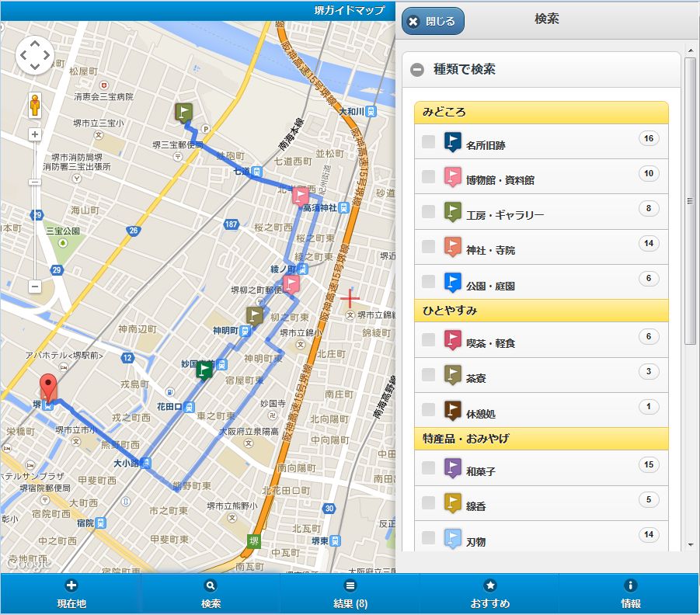Image resolution: width=700 pixels, height=615 pixels.
Task: Click the 堺東 station icon
Action: 336,541
